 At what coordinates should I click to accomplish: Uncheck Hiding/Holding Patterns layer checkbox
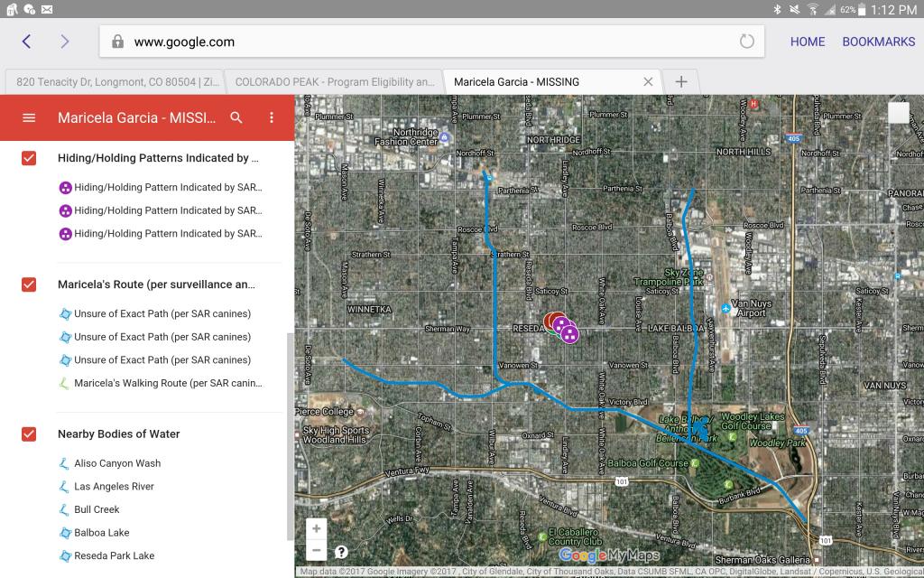coord(29,158)
